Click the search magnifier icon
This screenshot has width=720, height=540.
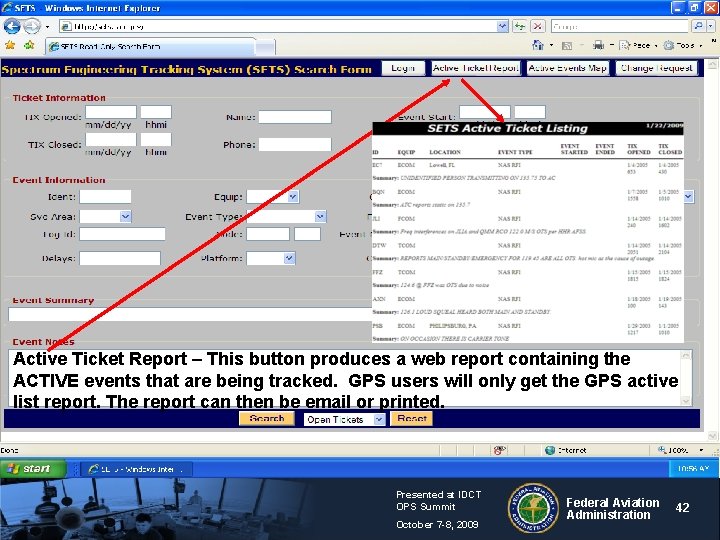[698, 26]
